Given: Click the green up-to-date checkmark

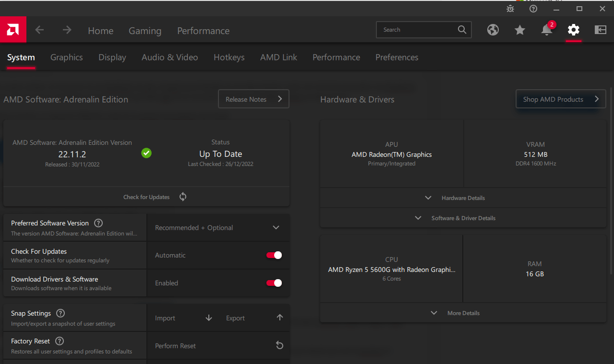Looking at the screenshot, I should (146, 153).
